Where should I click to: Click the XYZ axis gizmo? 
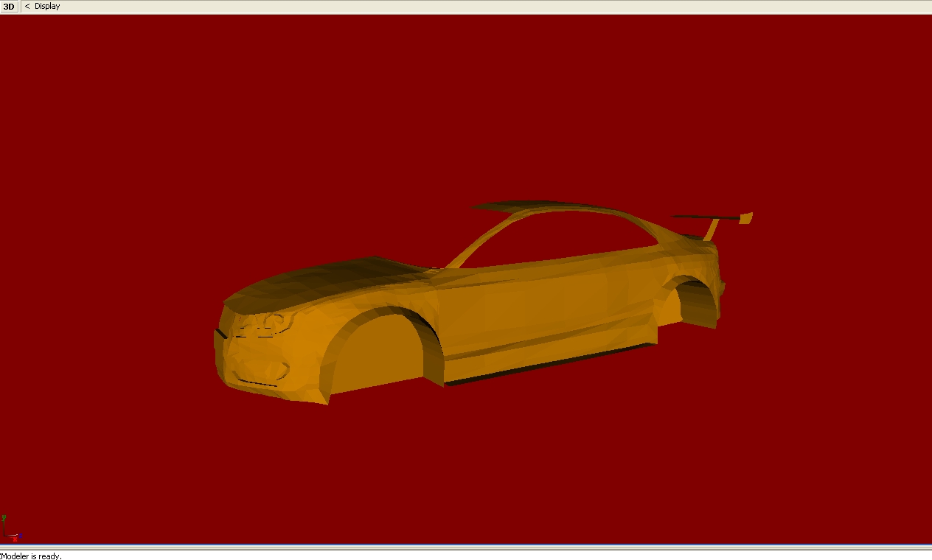pos(10,530)
